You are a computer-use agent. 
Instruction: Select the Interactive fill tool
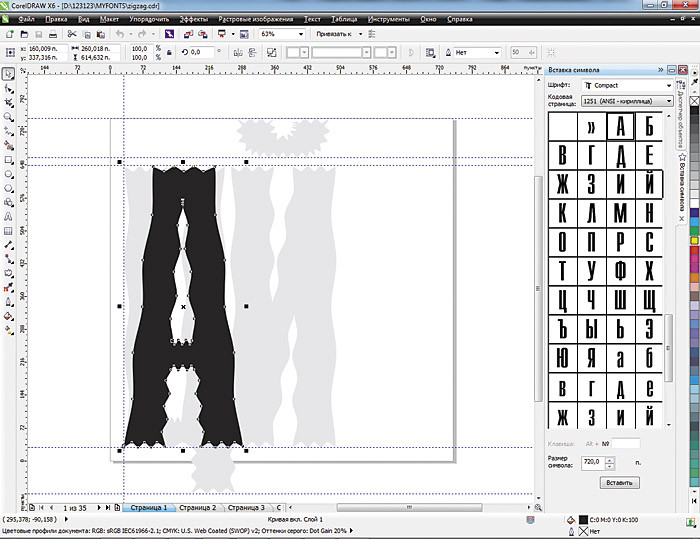click(x=8, y=330)
